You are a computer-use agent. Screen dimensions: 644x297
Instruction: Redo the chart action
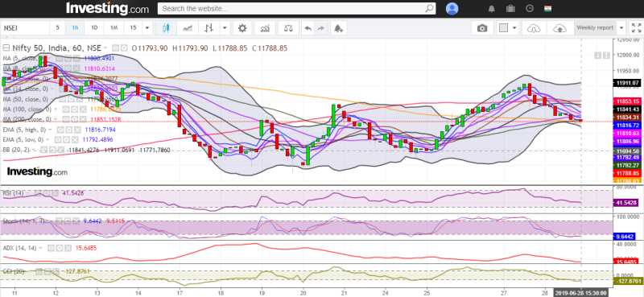[x=320, y=28]
